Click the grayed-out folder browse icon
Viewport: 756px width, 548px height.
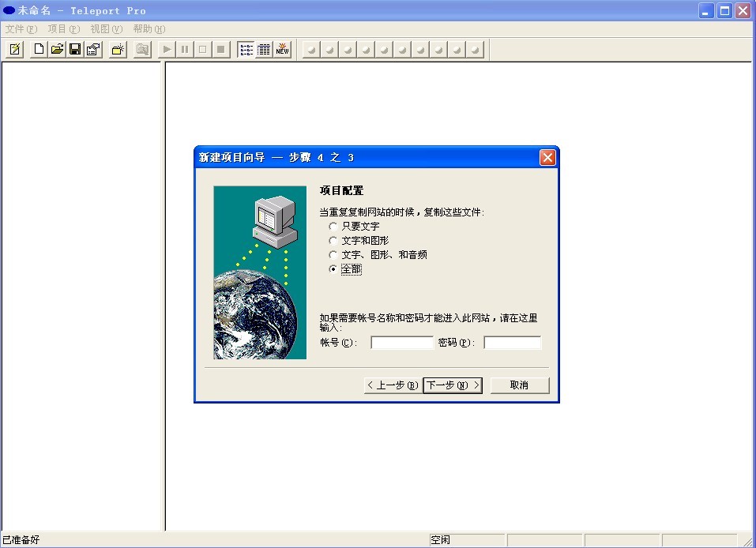[142, 49]
